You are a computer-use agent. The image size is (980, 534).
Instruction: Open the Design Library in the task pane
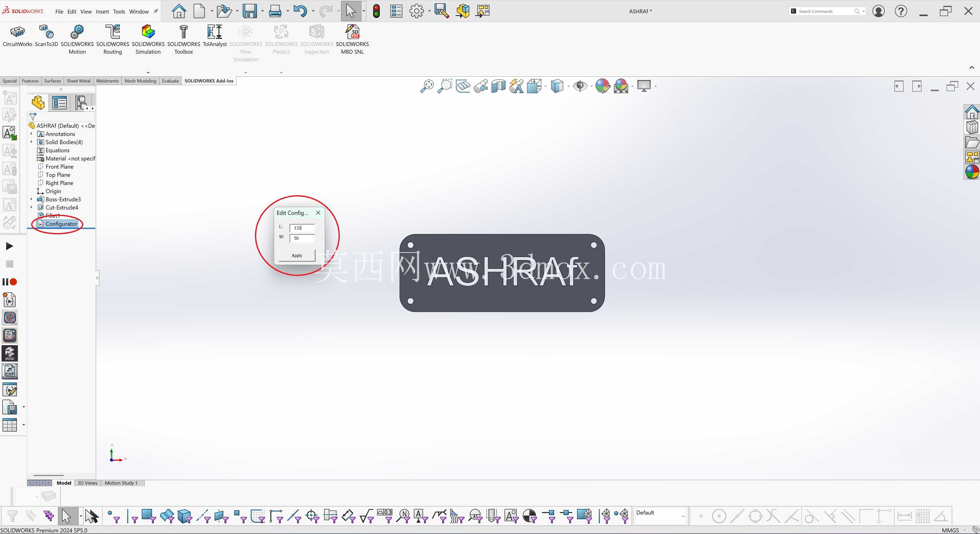(x=972, y=127)
